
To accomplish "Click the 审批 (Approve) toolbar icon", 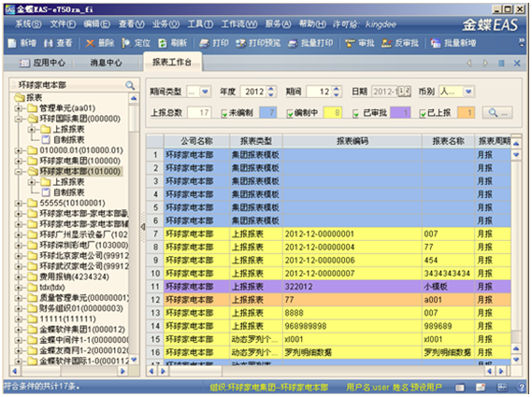I will (350, 43).
